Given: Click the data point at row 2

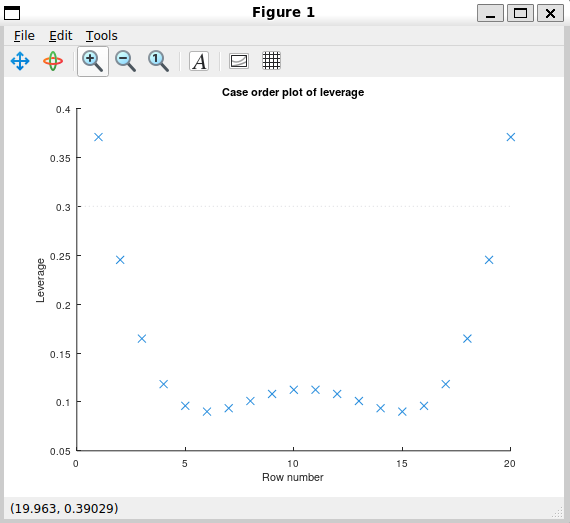Looking at the screenshot, I should click(x=120, y=260).
